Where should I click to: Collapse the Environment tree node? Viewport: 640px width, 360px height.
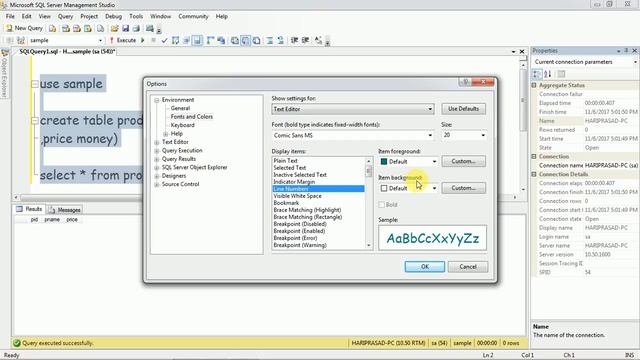point(157,100)
